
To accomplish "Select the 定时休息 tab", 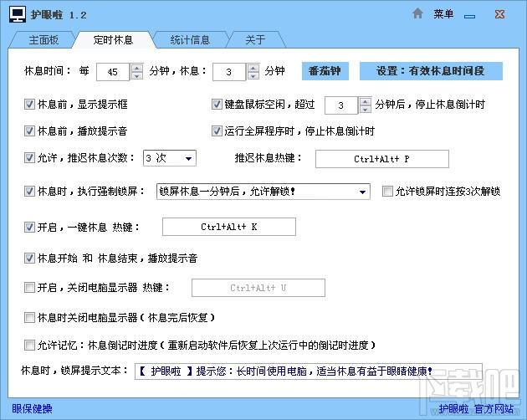I will [113, 39].
